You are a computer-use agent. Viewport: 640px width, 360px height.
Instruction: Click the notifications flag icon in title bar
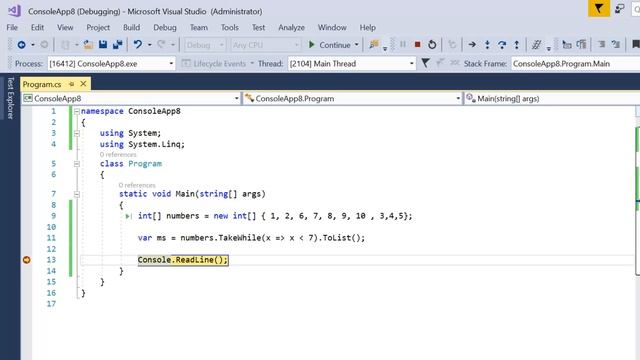599,9
